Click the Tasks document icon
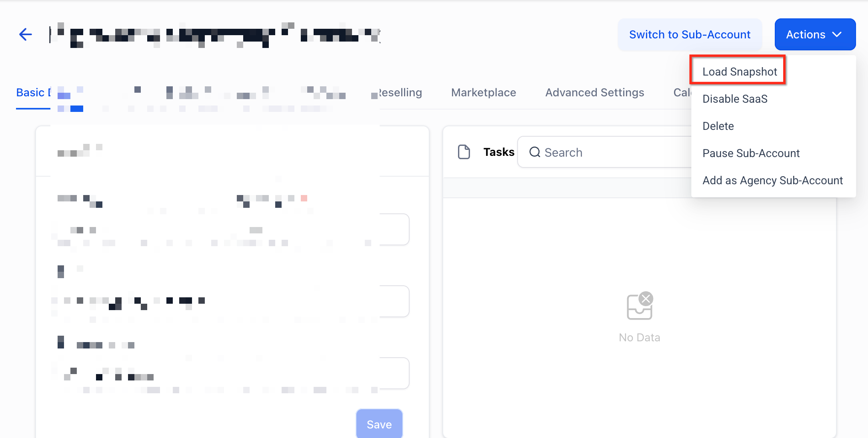This screenshot has width=868, height=438. (464, 152)
